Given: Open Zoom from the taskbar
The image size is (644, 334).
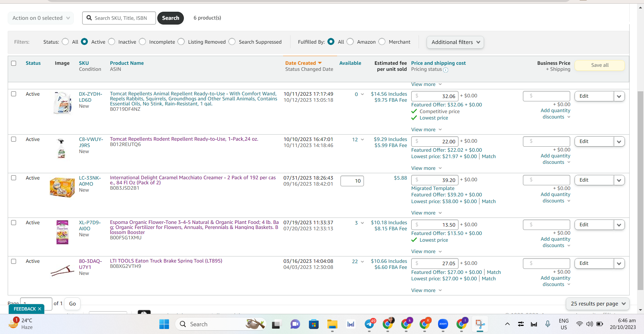Looking at the screenshot, I should pos(443,324).
